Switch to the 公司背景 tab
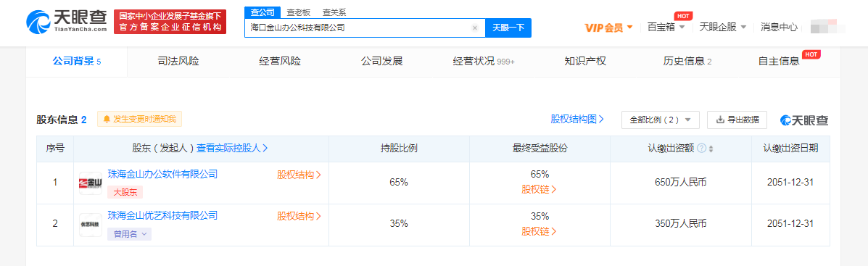 76,62
